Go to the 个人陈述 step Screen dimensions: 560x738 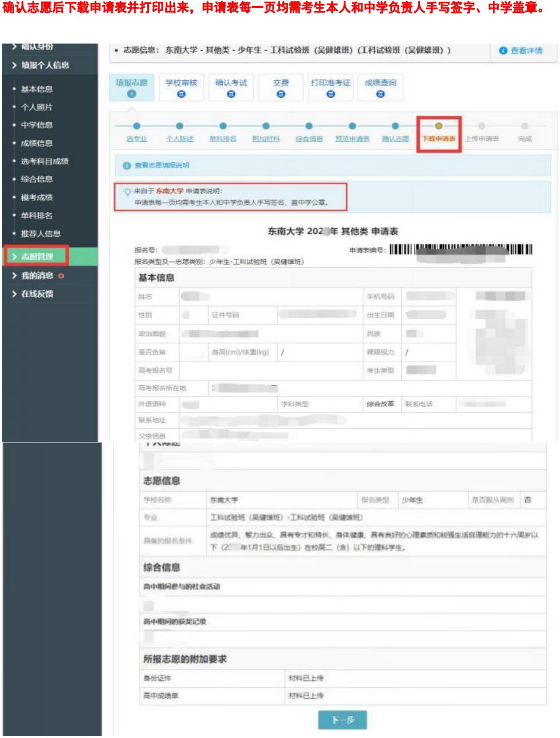tap(180, 139)
